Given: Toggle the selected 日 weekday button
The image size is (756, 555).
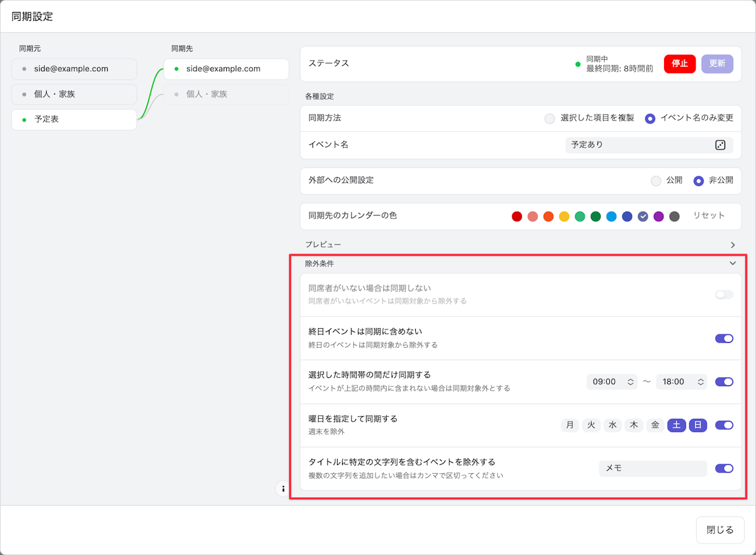Looking at the screenshot, I should click(698, 425).
